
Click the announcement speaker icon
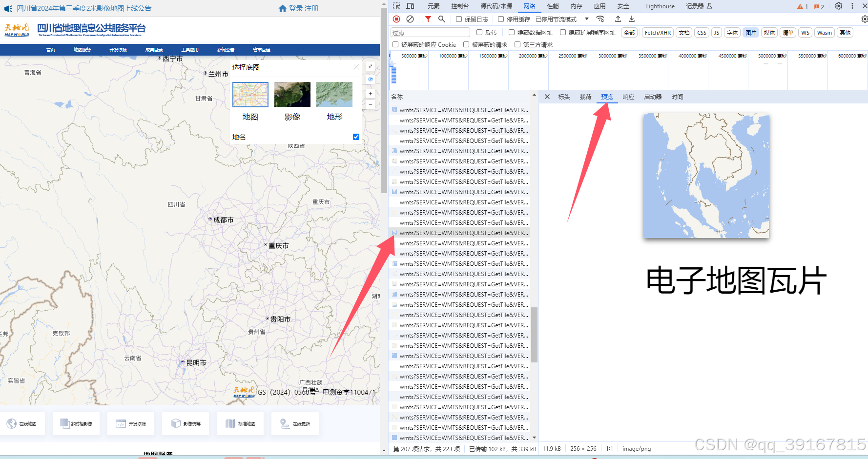pyautogui.click(x=8, y=8)
